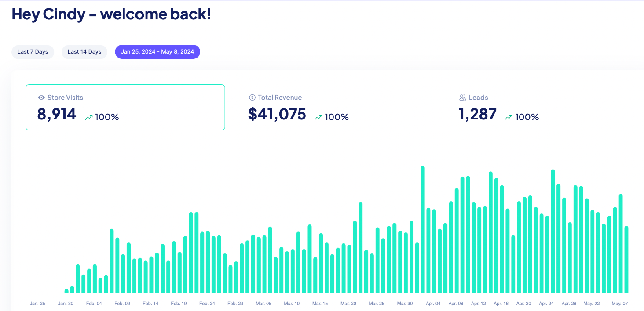This screenshot has width=644, height=311.
Task: Click the tallest bar near Apr. 02
Action: tap(423, 230)
